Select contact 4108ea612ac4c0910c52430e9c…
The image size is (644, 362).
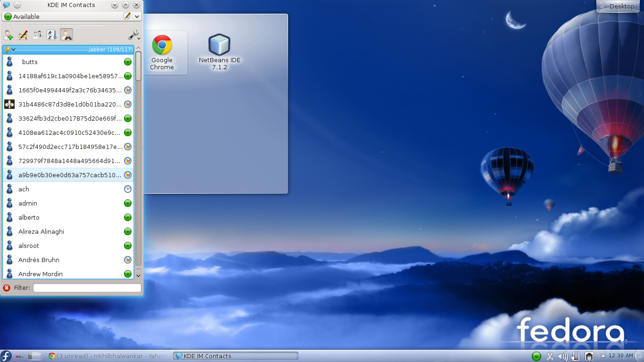tap(68, 132)
